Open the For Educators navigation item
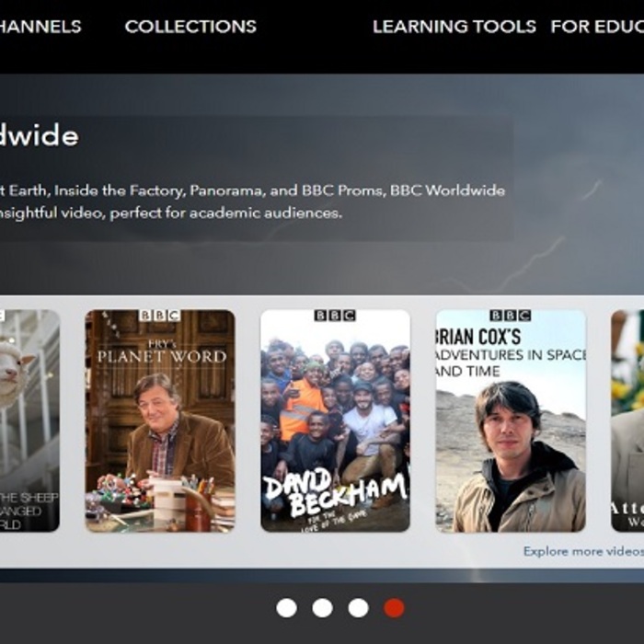The width and height of the screenshot is (644, 644). (x=596, y=27)
